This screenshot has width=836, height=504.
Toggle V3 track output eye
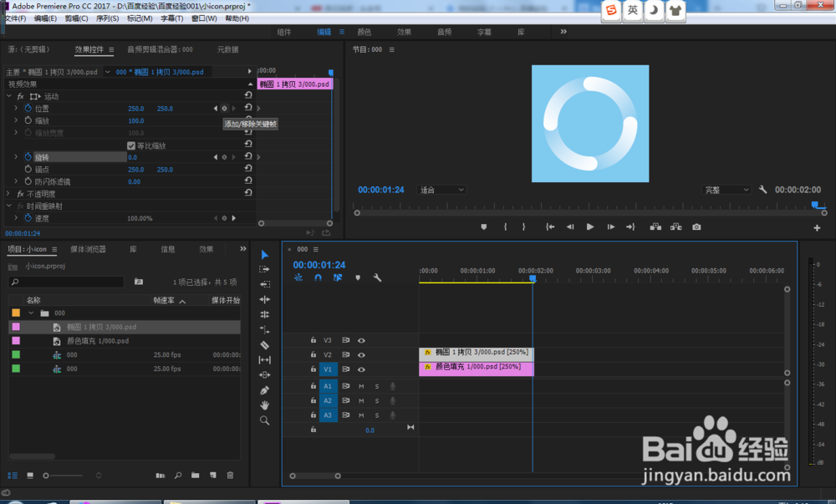click(x=361, y=340)
